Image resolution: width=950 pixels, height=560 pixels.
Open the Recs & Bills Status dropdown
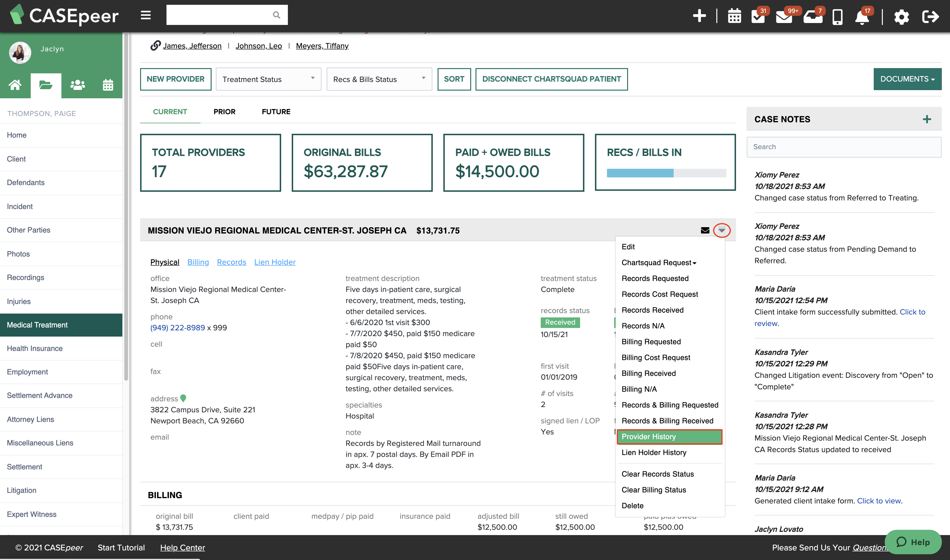(379, 79)
